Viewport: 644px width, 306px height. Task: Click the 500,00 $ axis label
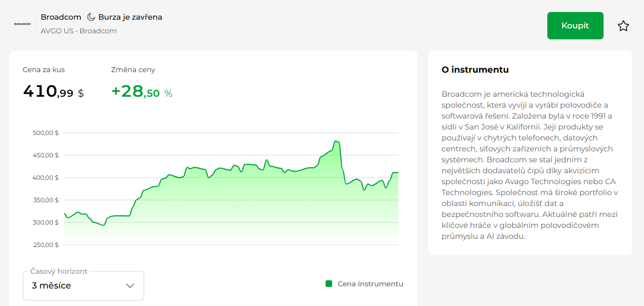[45, 133]
